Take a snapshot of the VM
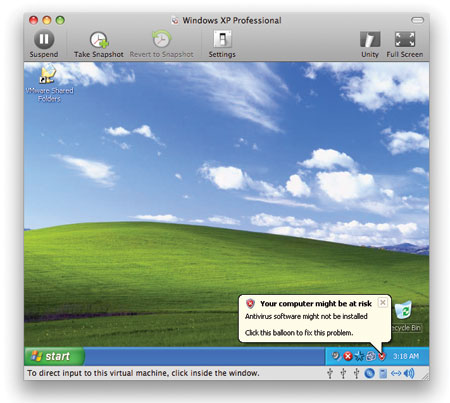Image resolution: width=450 pixels, height=403 pixels. click(x=99, y=44)
